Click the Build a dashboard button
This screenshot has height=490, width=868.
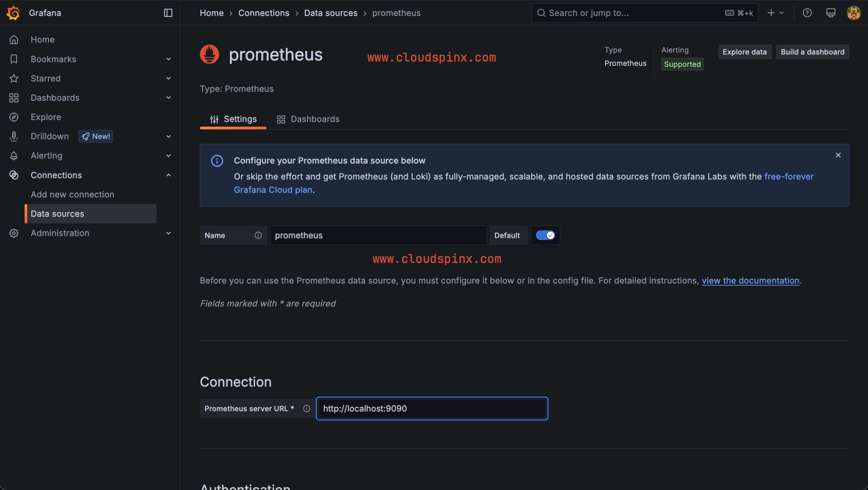[x=812, y=52]
